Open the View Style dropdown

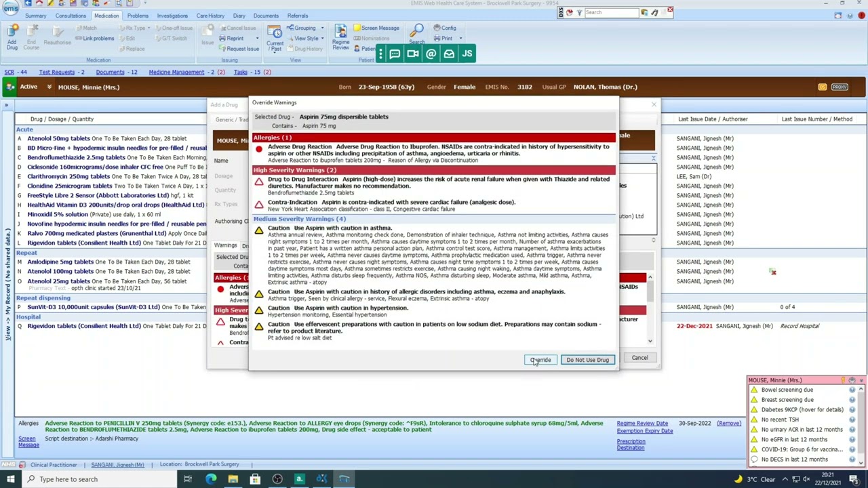(x=306, y=38)
